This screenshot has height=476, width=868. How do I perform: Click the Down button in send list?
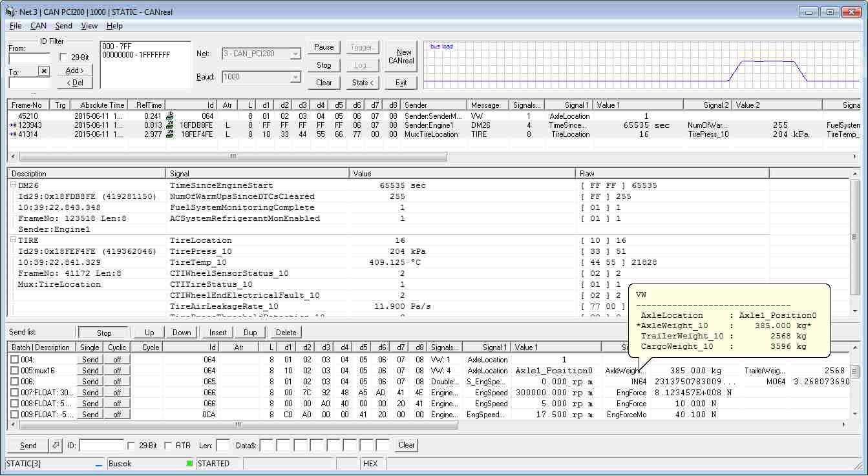[x=182, y=333]
